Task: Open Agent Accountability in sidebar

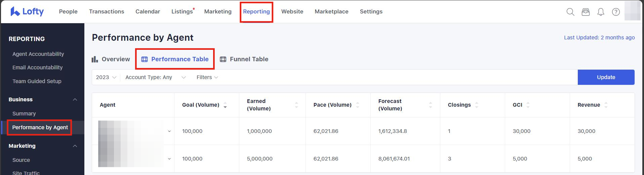Action: click(x=38, y=54)
